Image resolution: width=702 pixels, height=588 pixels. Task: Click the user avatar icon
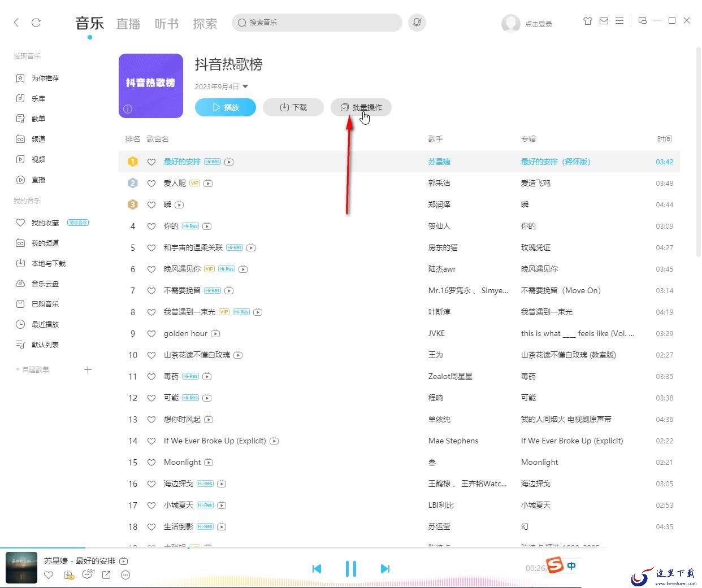coord(510,23)
